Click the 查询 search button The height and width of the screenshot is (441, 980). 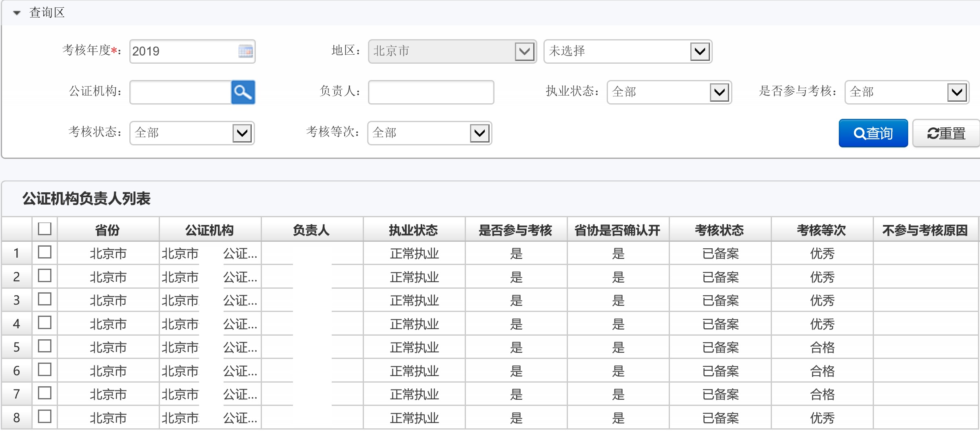[873, 133]
